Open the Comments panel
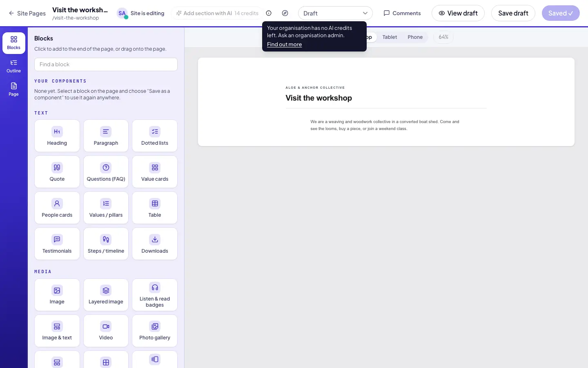 pyautogui.click(x=402, y=13)
